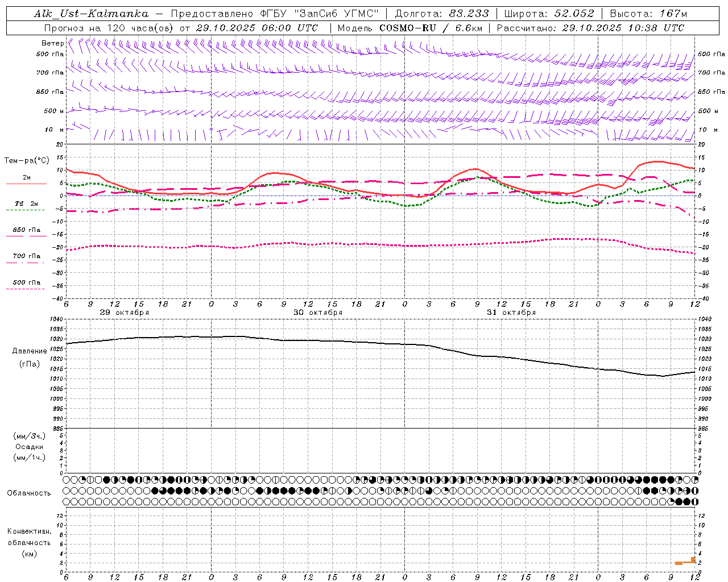Viewport: 728px width, 582px height.
Task: Click the 700 гПа legend entry in temperature legend
Action: click(x=27, y=256)
